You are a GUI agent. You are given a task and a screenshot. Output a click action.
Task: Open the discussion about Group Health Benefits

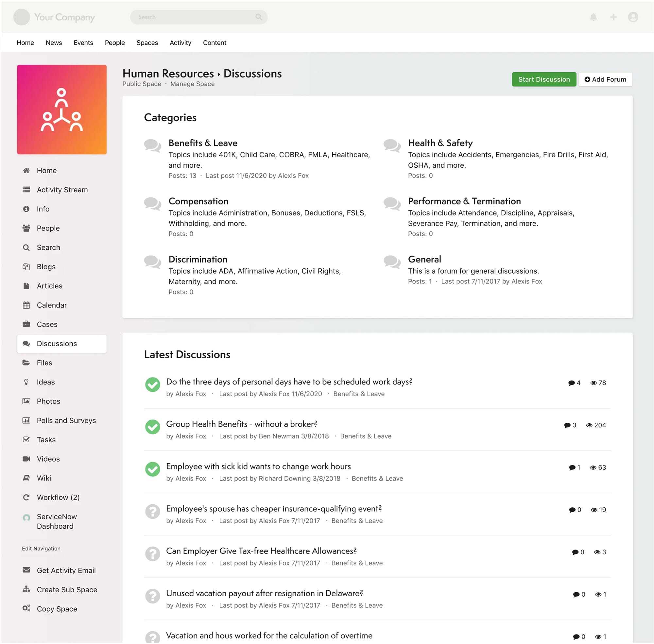point(241,424)
